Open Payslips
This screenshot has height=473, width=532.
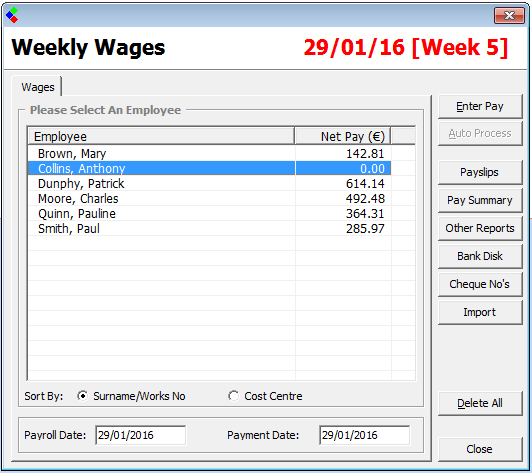(480, 172)
